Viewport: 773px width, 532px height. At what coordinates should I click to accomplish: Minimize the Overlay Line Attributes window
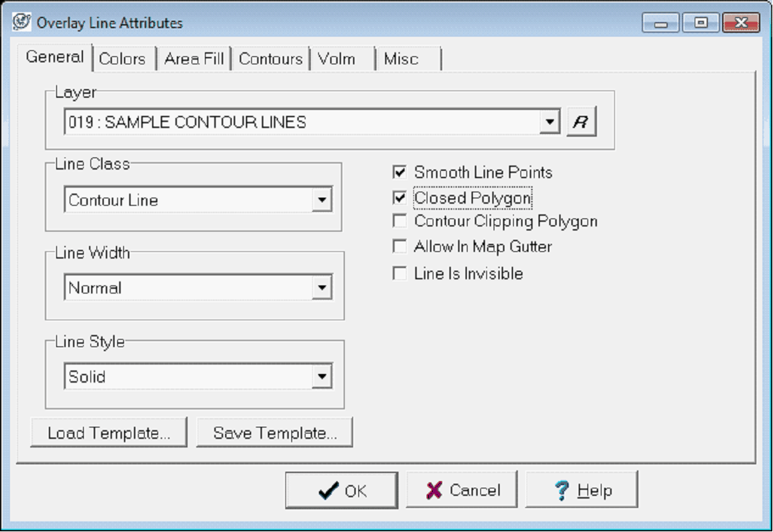coord(661,23)
